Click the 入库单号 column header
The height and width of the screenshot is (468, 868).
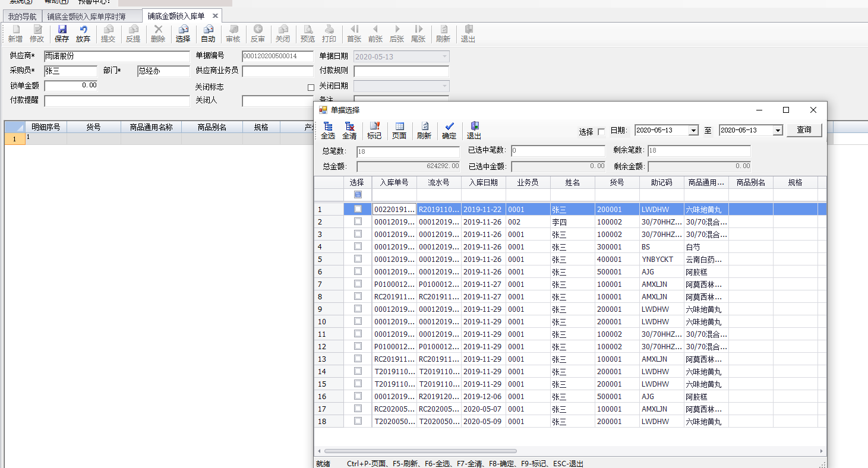click(x=394, y=182)
